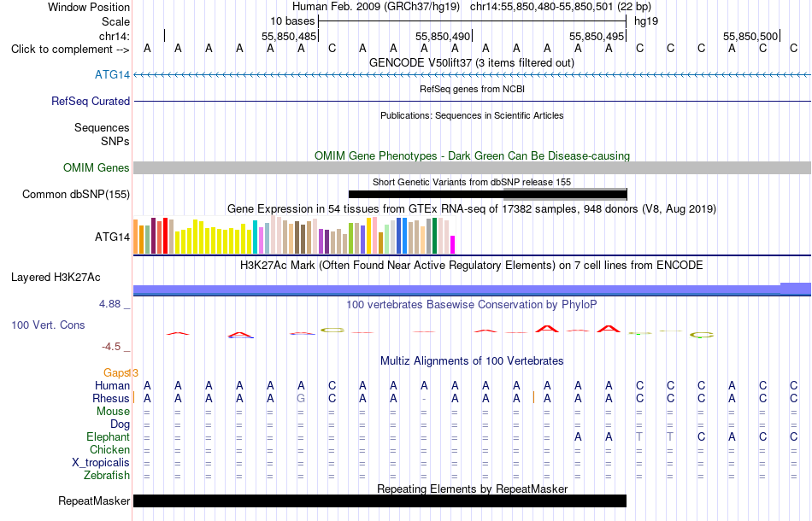Click the Scale row label
Viewport: 812px width, 521px height.
115,21
